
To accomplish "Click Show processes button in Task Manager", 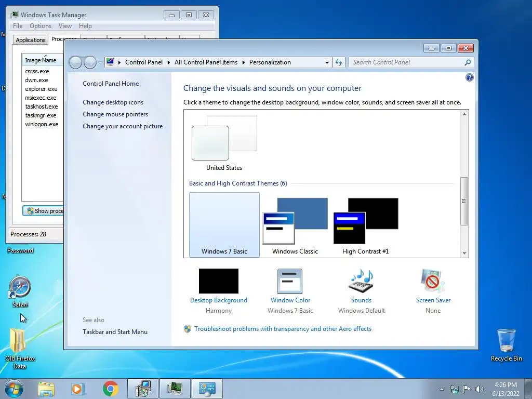I will pyautogui.click(x=44, y=211).
